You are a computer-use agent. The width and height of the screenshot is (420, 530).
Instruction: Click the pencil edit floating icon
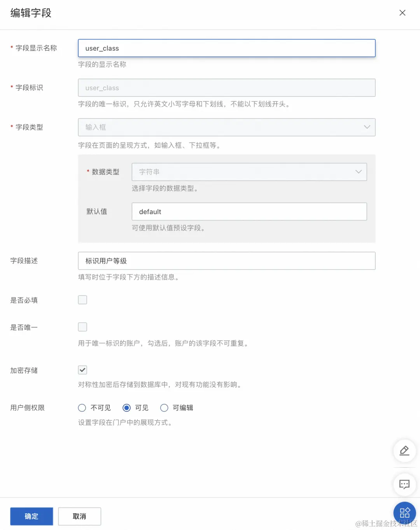404,451
